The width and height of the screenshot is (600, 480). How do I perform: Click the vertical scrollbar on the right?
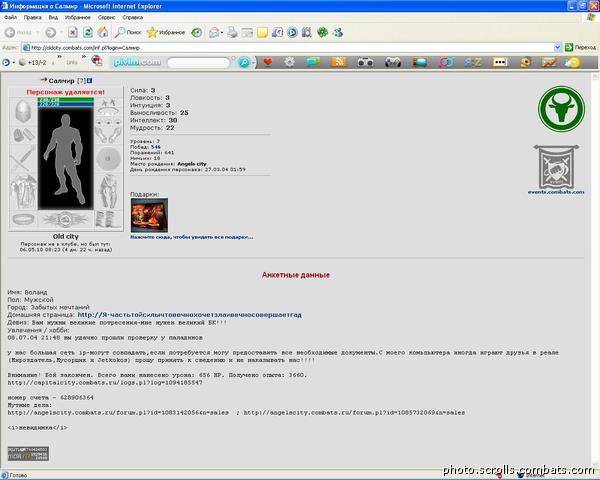coord(595,268)
